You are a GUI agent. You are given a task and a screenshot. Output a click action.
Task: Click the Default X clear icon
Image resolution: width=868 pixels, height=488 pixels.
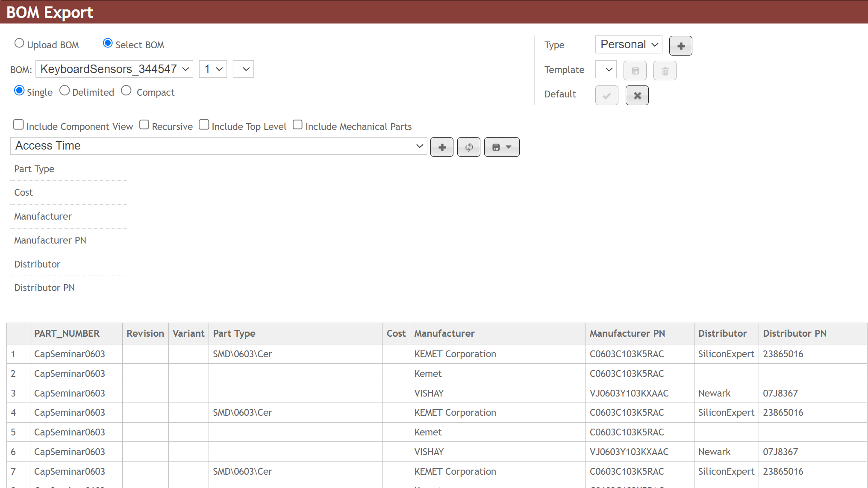click(637, 96)
